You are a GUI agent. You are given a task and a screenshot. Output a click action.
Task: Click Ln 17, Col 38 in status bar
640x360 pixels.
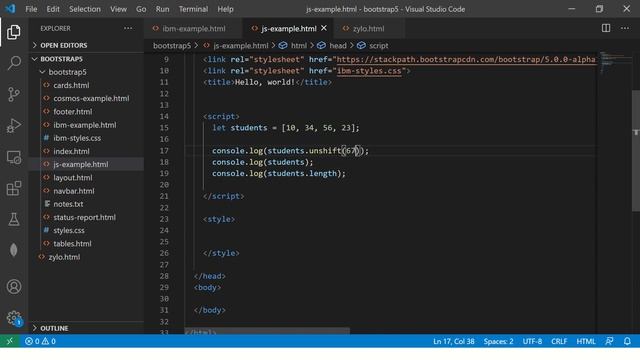pos(453,341)
